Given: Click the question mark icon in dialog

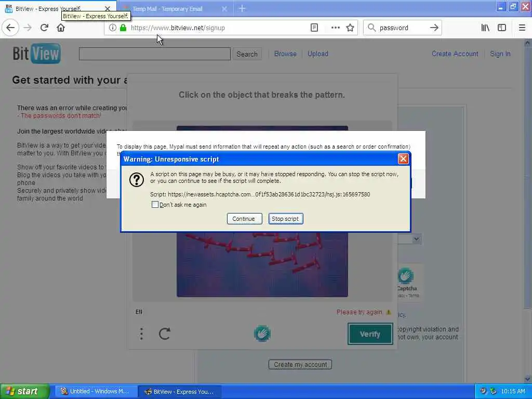Looking at the screenshot, I should pyautogui.click(x=137, y=180).
